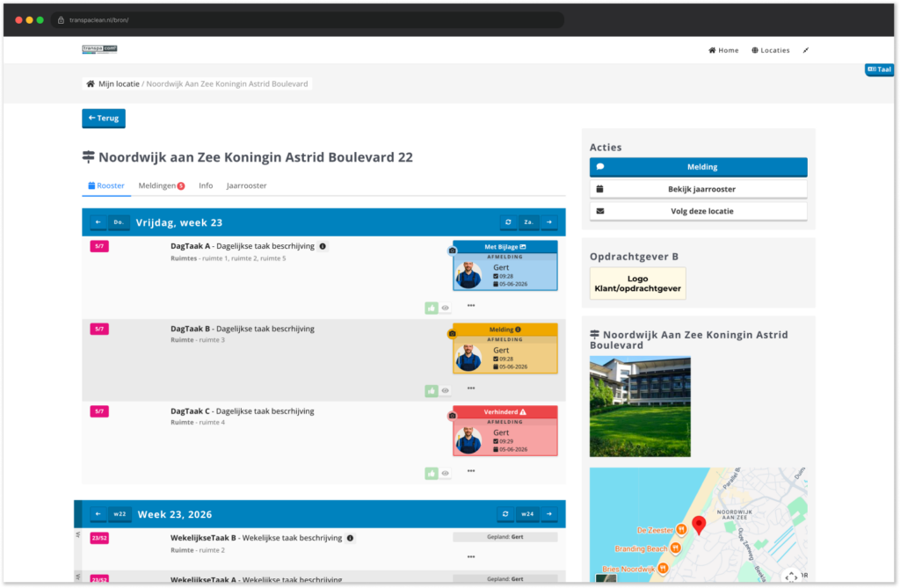
Task: Click the 5/7 badge of DagTaak A
Action: (99, 246)
